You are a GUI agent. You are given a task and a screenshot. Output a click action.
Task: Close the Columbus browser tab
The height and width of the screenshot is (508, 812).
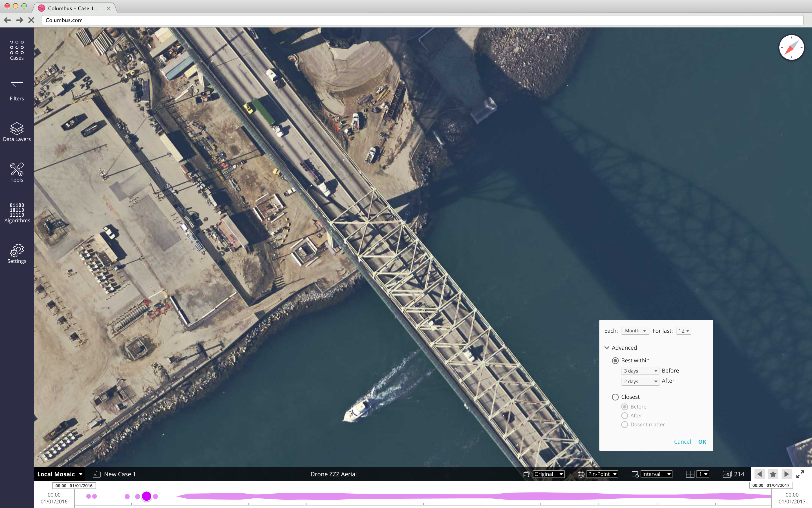pyautogui.click(x=108, y=8)
